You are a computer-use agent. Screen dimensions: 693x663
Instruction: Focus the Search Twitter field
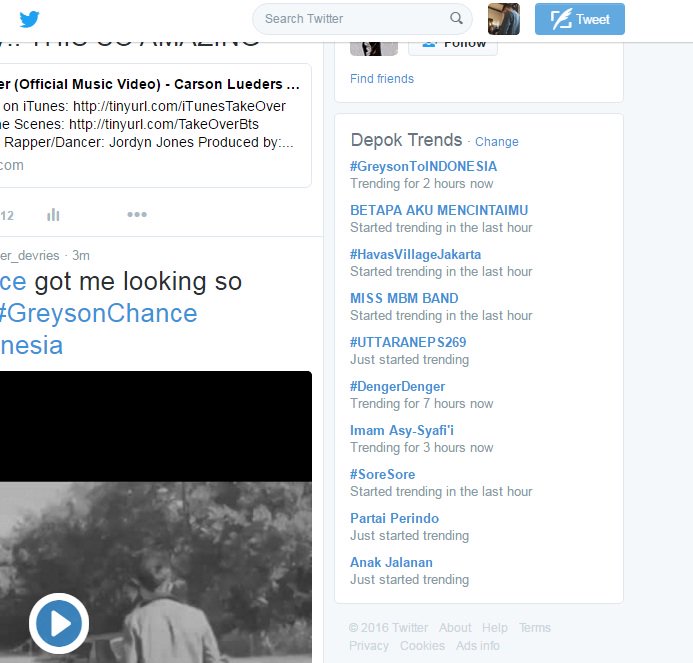coord(362,19)
